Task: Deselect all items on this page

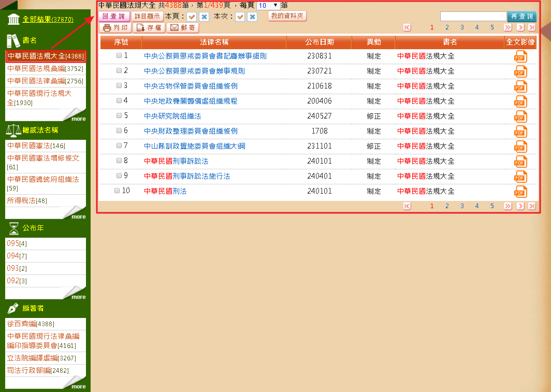Action: point(204,17)
